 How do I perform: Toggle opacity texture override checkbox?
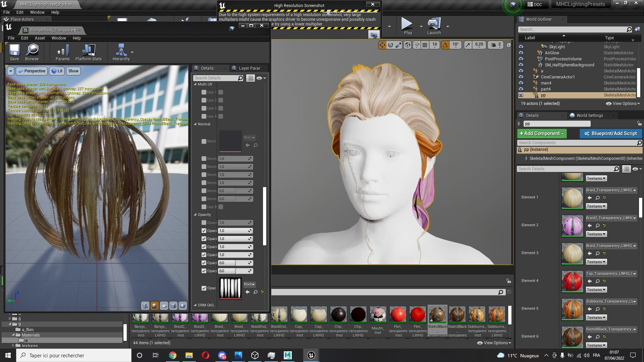click(x=204, y=288)
